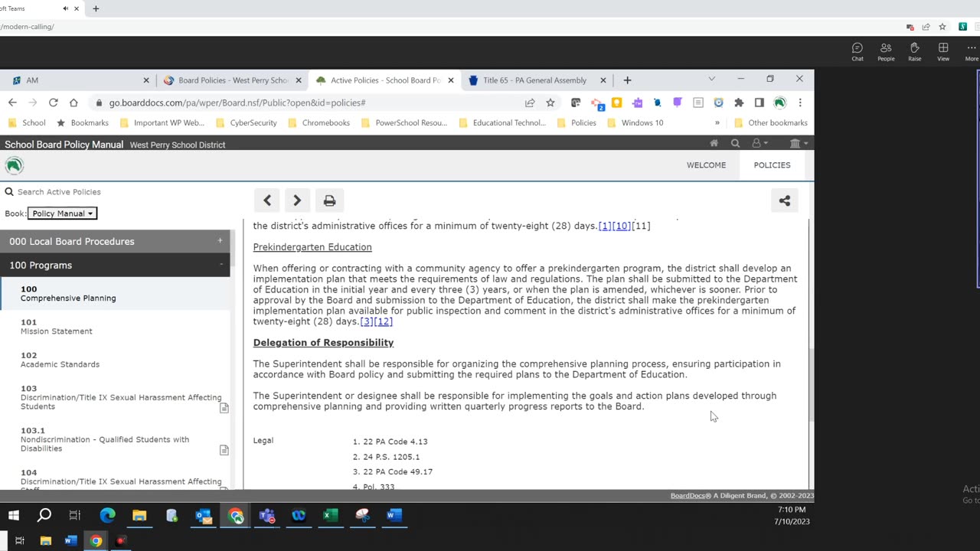
Task: Select 100 Comprehensive Planning policy
Action: [115, 294]
